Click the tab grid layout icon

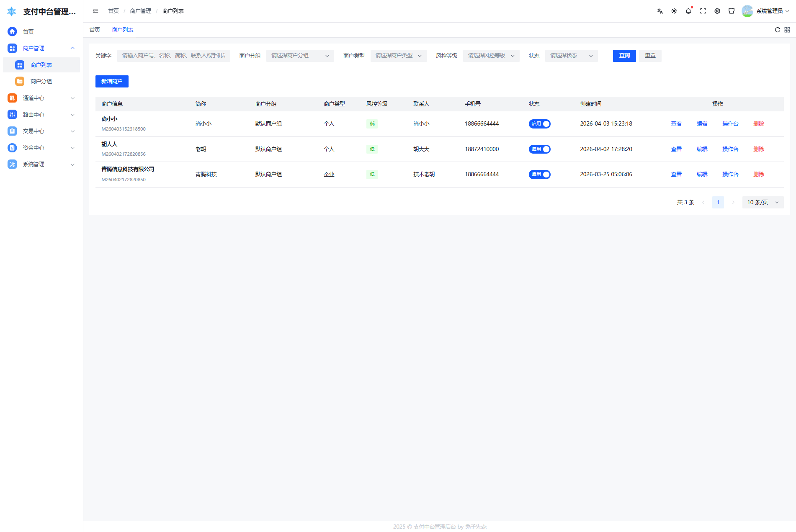(x=787, y=30)
